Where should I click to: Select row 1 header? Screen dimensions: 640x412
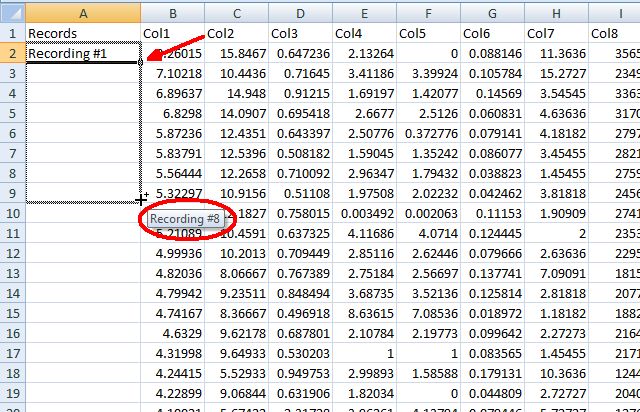pos(11,33)
